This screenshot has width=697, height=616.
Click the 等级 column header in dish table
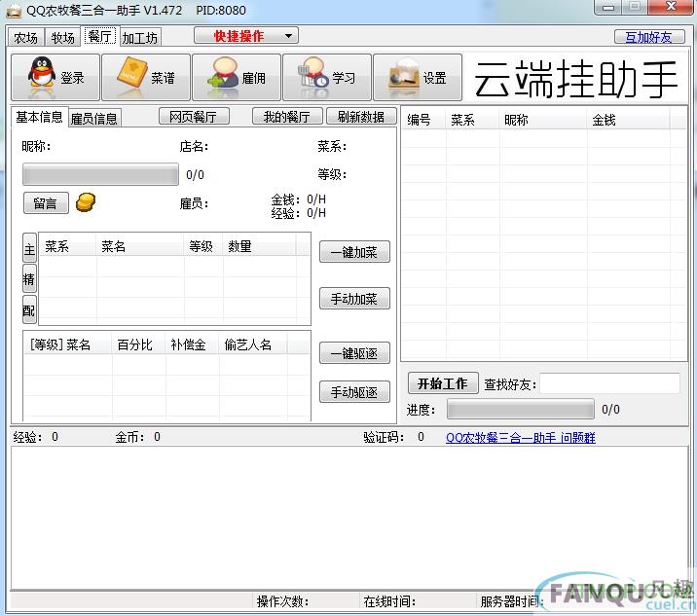point(203,246)
